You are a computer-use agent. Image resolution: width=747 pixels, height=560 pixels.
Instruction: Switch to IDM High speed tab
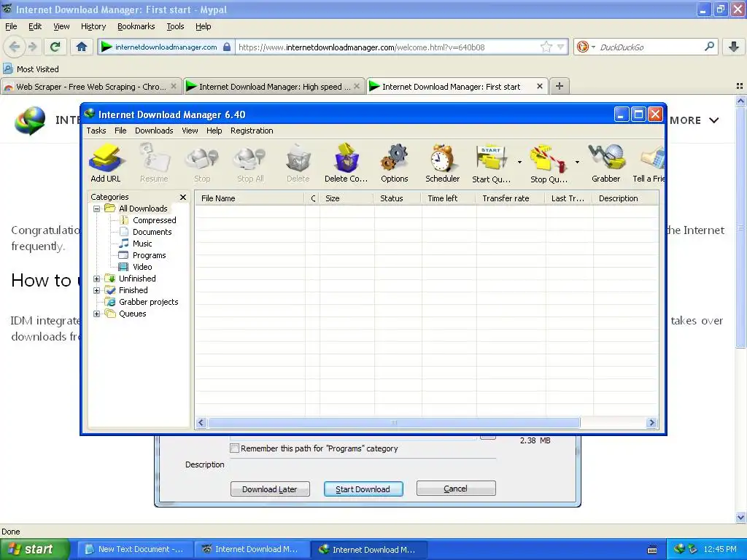click(x=274, y=86)
